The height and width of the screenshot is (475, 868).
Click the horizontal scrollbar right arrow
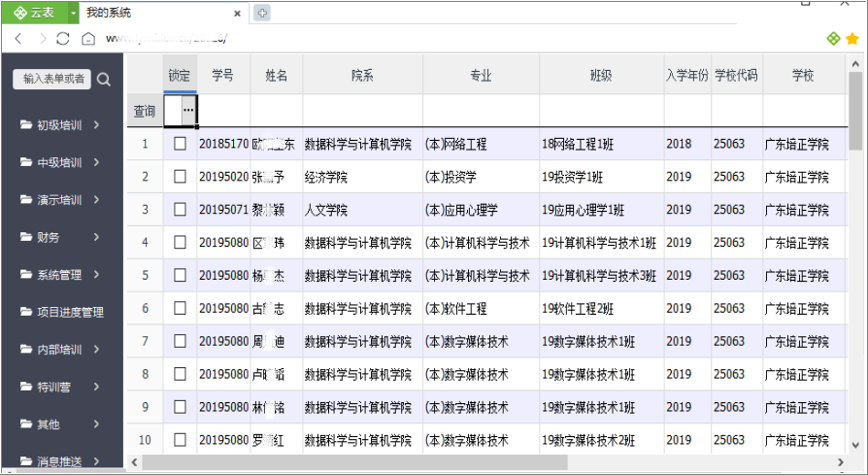click(840, 461)
